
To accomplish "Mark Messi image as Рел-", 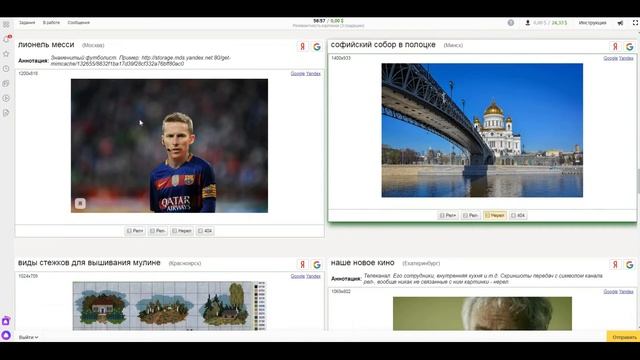I will point(158,231).
